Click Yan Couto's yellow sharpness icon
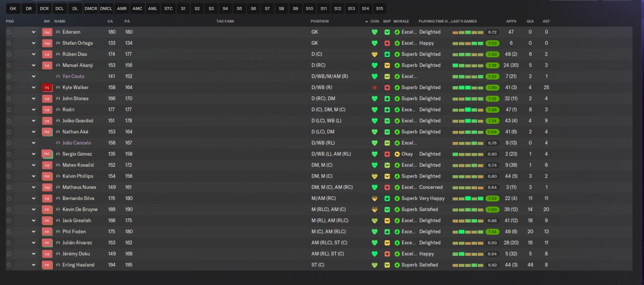 (x=387, y=77)
